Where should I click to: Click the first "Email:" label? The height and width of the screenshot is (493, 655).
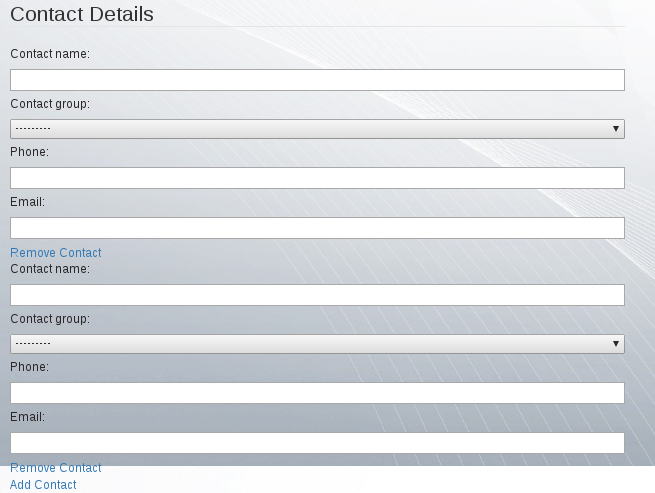28,202
